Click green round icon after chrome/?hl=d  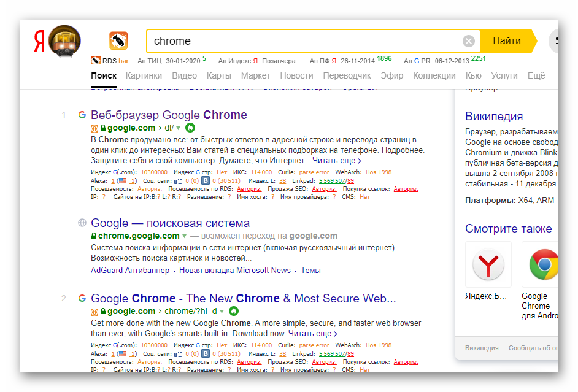(x=234, y=311)
